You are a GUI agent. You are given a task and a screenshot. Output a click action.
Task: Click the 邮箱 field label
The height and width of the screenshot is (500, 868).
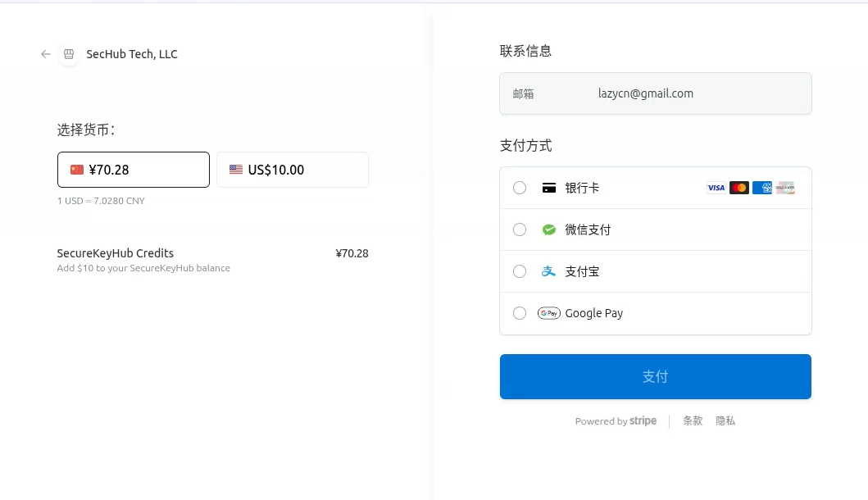pos(523,94)
